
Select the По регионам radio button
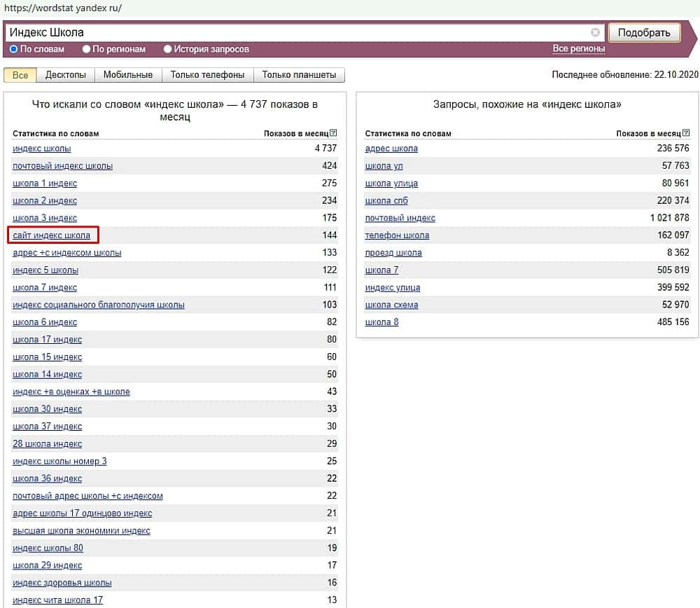pos(87,49)
